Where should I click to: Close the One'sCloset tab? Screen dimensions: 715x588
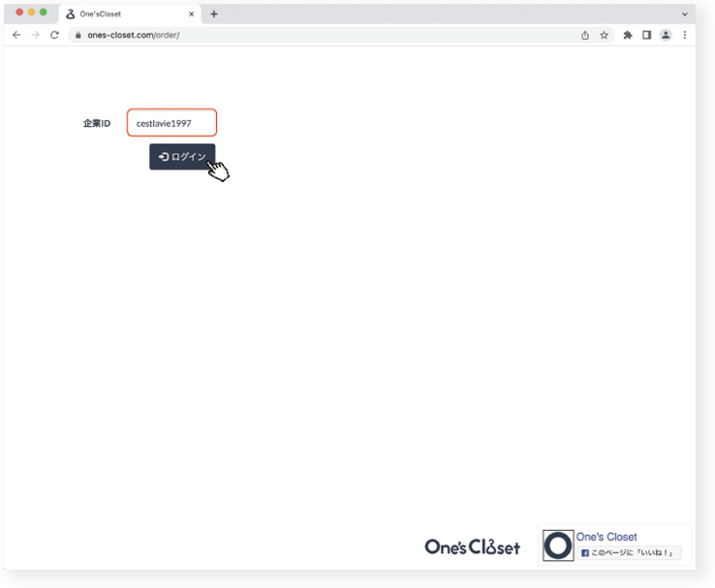tap(192, 15)
